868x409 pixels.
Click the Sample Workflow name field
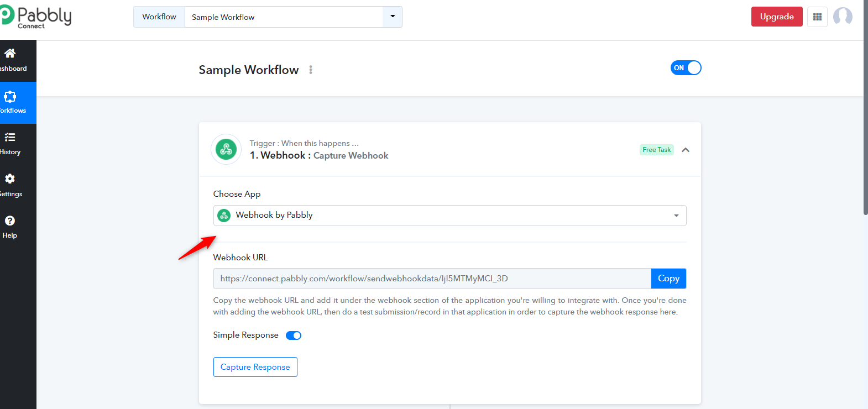pos(284,17)
